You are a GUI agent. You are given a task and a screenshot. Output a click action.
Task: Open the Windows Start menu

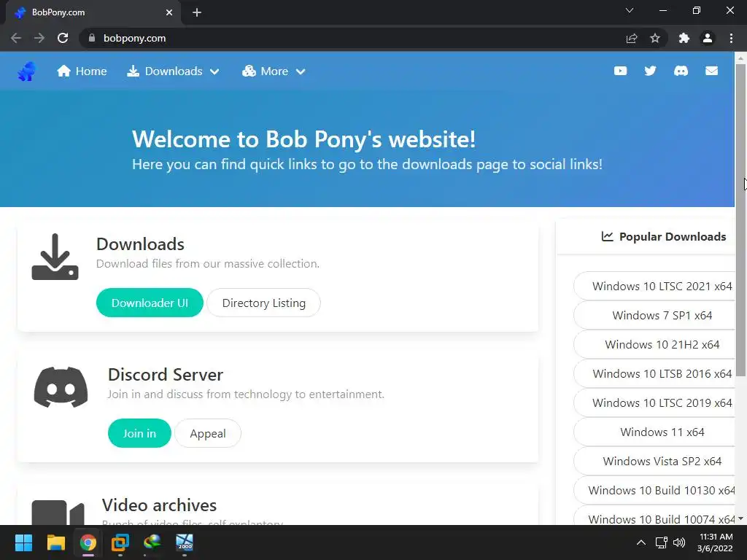point(23,542)
